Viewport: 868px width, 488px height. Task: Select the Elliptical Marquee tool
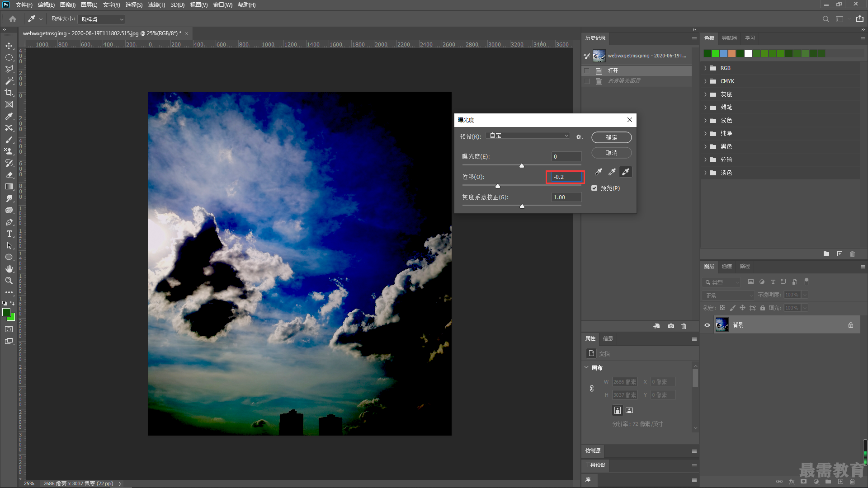click(x=9, y=57)
